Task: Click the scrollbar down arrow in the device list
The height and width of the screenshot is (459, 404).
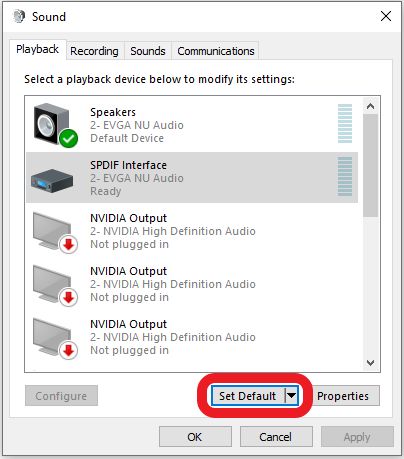Action: (x=370, y=363)
